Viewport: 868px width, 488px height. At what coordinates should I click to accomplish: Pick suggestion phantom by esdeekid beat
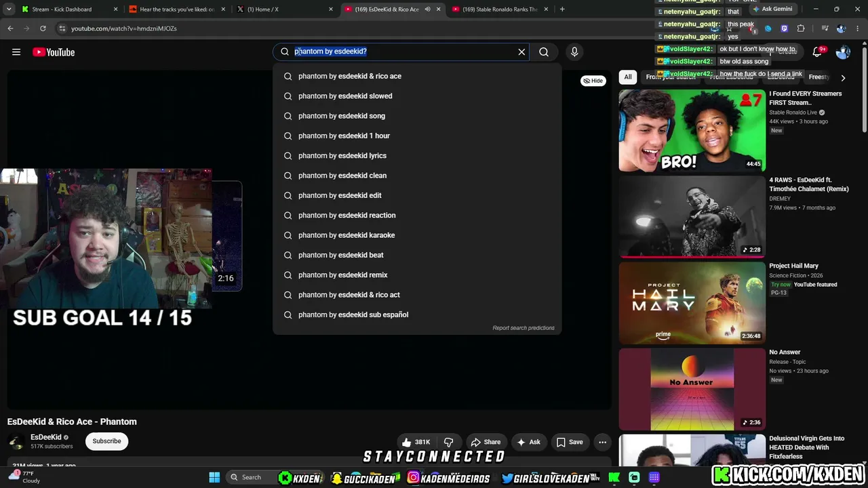pyautogui.click(x=417, y=255)
